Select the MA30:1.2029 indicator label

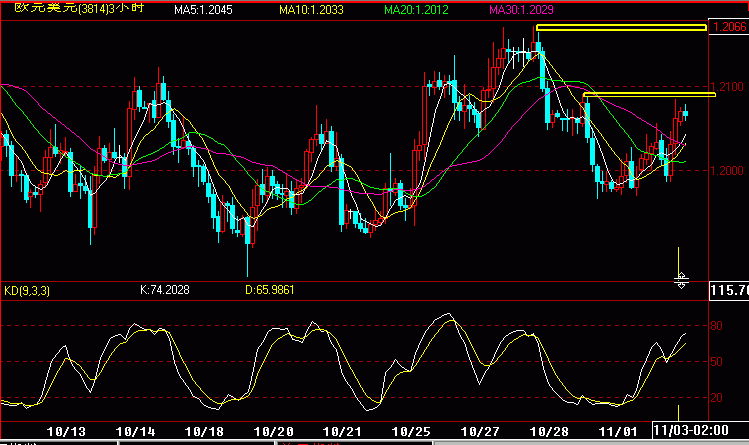pos(521,10)
